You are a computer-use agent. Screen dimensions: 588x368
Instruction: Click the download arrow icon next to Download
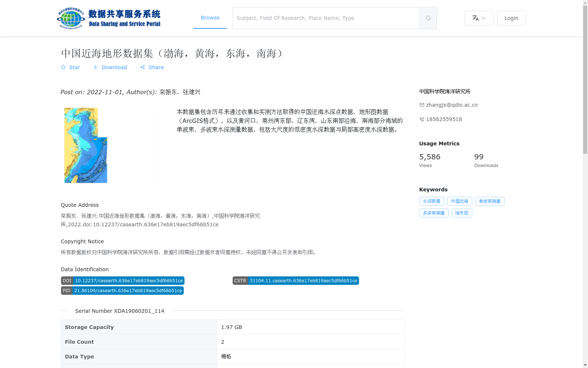[96, 67]
